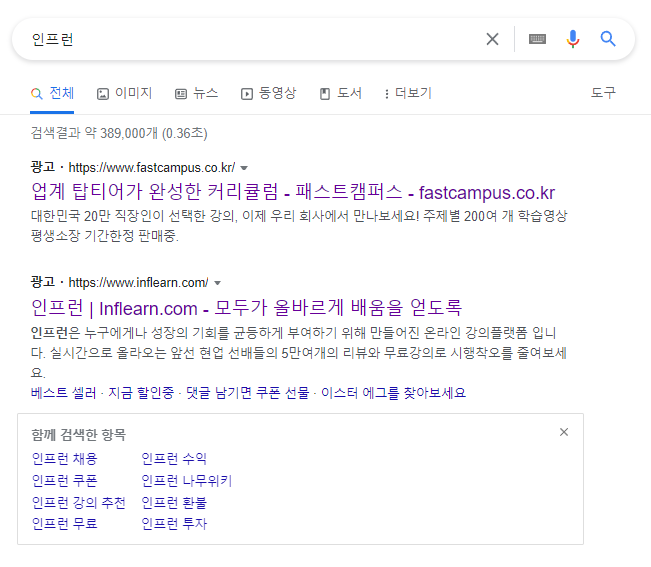The width and height of the screenshot is (651, 567).
Task: Open the 베스트 셀러 sitelink
Action: click(x=64, y=393)
